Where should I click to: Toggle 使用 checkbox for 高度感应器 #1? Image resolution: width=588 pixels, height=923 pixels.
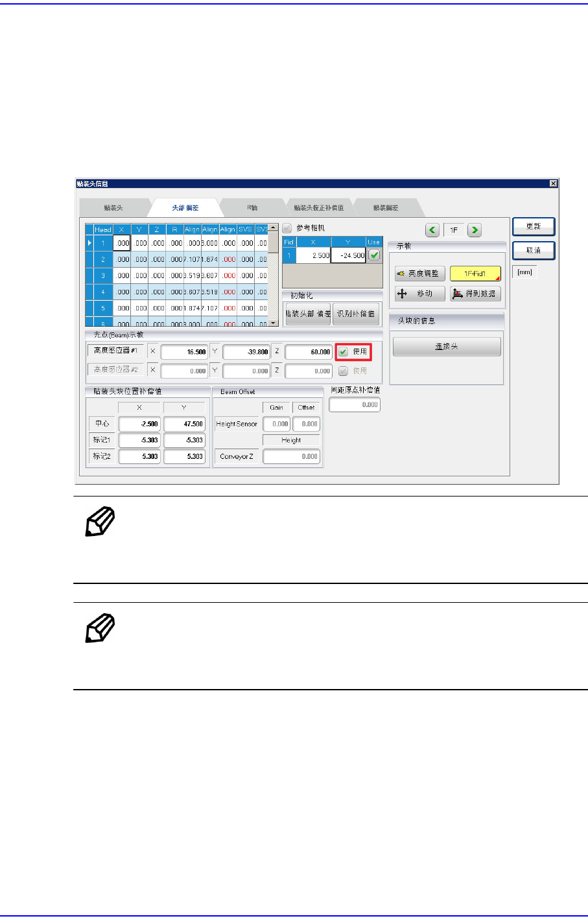(344, 352)
